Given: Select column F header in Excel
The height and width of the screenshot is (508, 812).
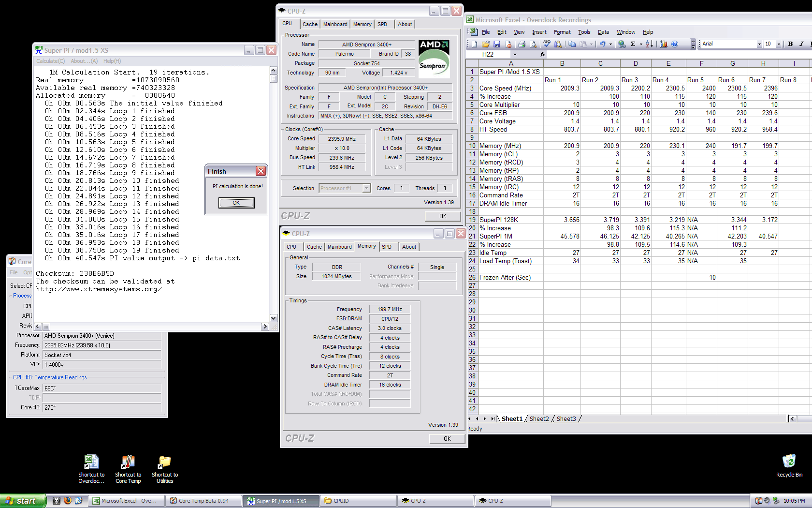Looking at the screenshot, I should coord(701,63).
